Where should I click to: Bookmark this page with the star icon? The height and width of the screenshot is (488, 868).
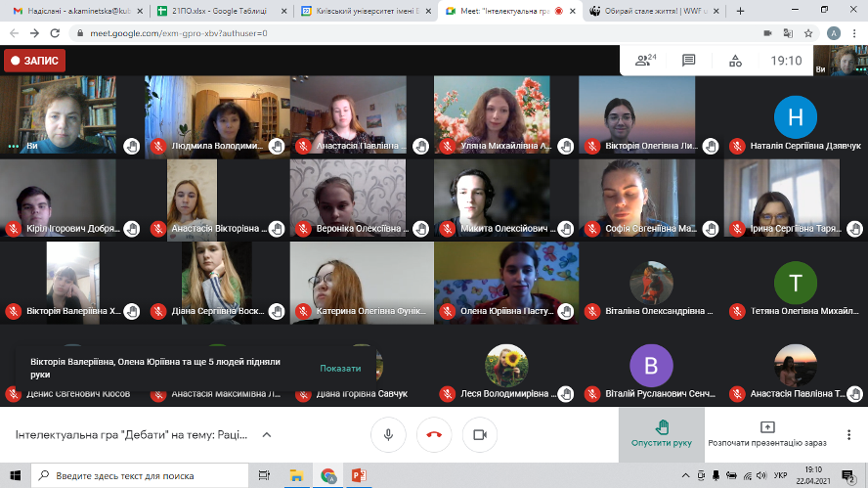click(808, 33)
